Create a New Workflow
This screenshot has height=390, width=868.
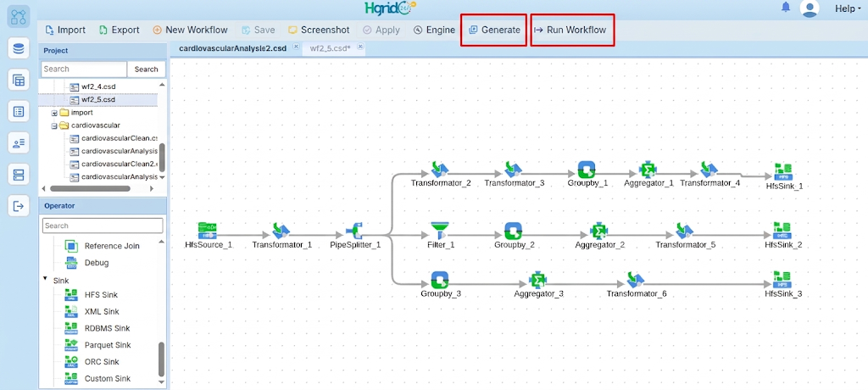[190, 30]
